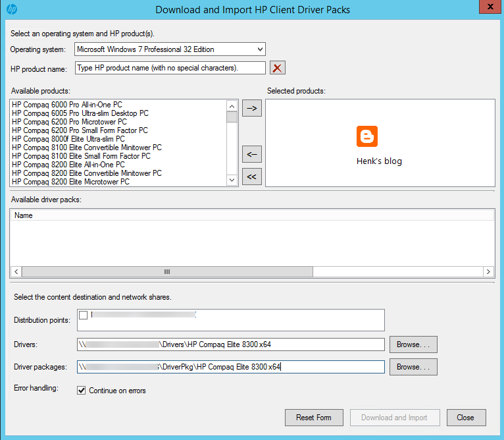Select HP Compaq 8100 Elite Convertible Minitower PC
504x440 pixels.
87,148
